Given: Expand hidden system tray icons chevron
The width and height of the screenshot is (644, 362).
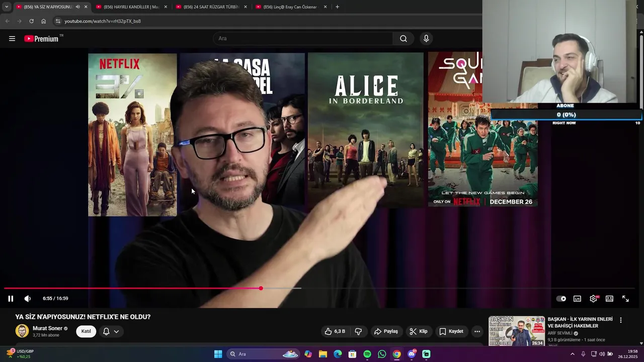Looking at the screenshot, I should point(572,354).
